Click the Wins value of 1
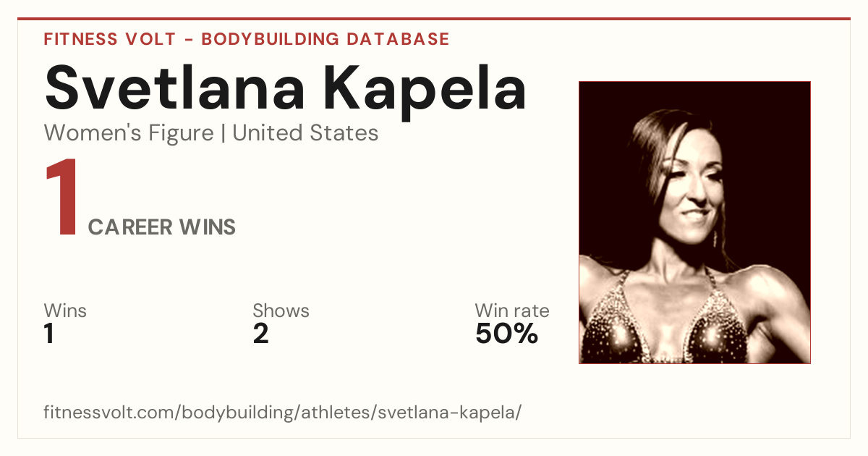The height and width of the screenshot is (456, 868). [x=49, y=334]
